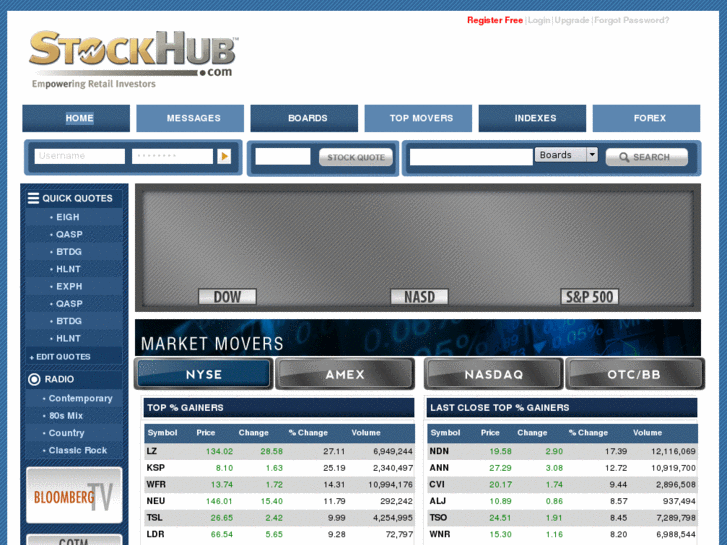Click NDN volume 12,116,069
The image size is (727, 545).
click(673, 451)
